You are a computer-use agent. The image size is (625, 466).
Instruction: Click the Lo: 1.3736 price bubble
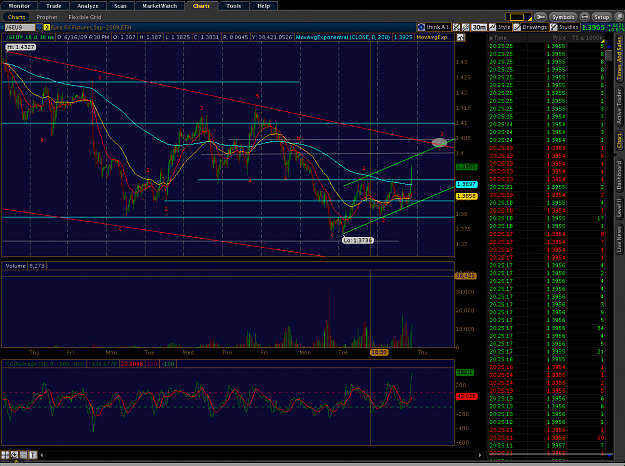coord(358,240)
